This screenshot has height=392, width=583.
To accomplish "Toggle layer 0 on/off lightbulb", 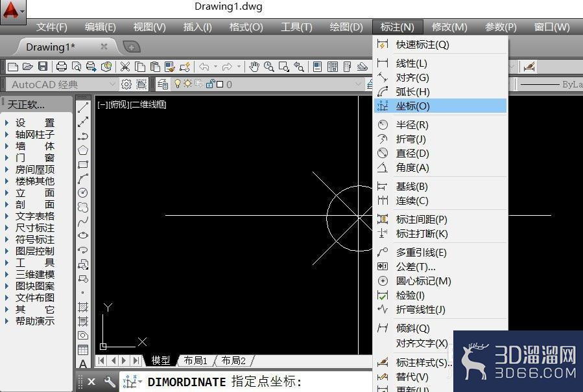I will click(x=178, y=84).
